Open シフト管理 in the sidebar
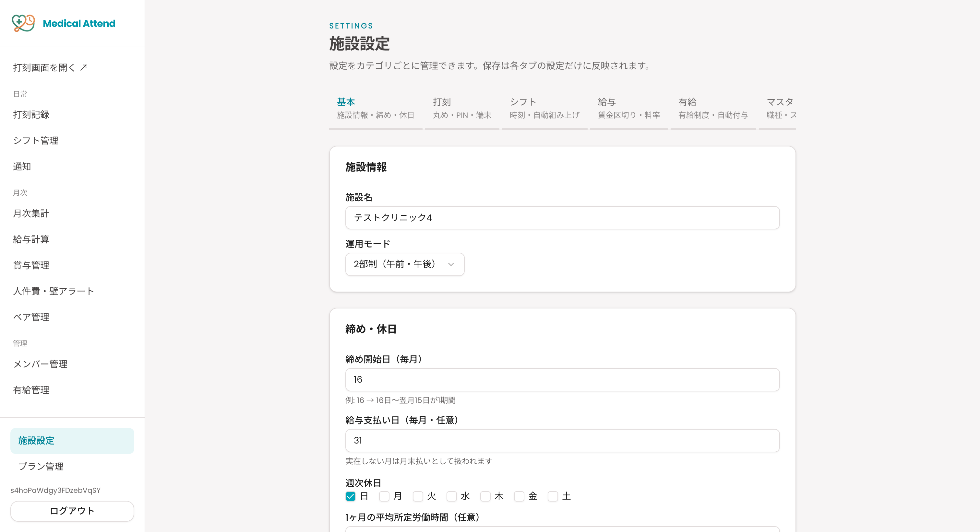The height and width of the screenshot is (532, 980). 36,141
